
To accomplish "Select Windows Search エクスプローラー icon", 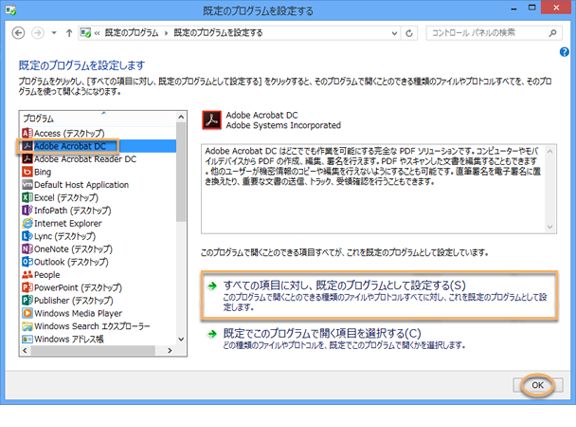I will coord(27,326).
